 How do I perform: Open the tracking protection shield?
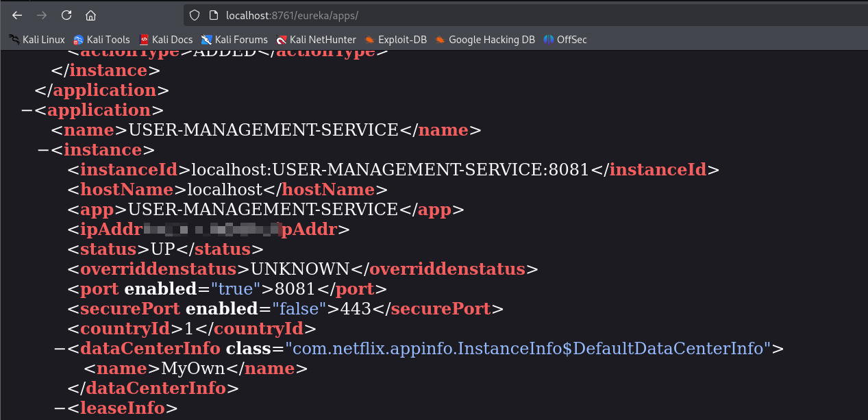195,15
